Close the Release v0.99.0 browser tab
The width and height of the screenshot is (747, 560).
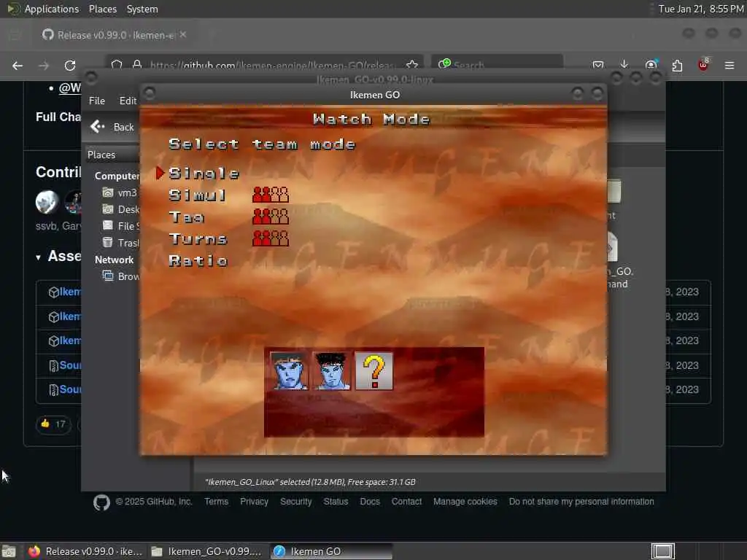[x=183, y=35]
